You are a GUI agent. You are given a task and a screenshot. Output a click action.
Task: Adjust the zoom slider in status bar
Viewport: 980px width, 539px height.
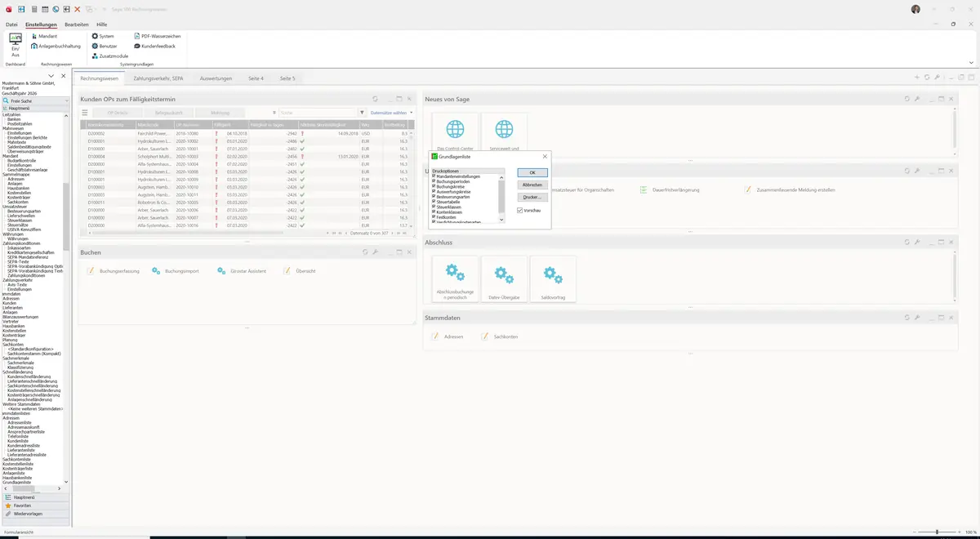(x=937, y=532)
